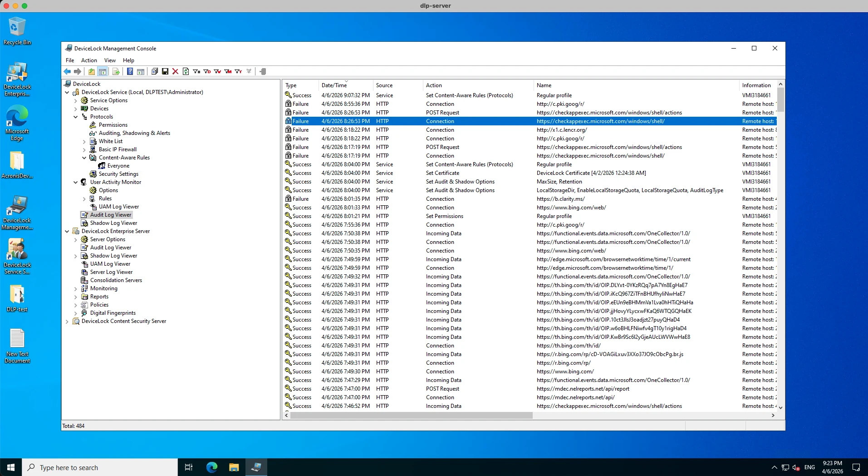Apply the current Month filter icon
This screenshot has width=868, height=476.
(228, 71)
